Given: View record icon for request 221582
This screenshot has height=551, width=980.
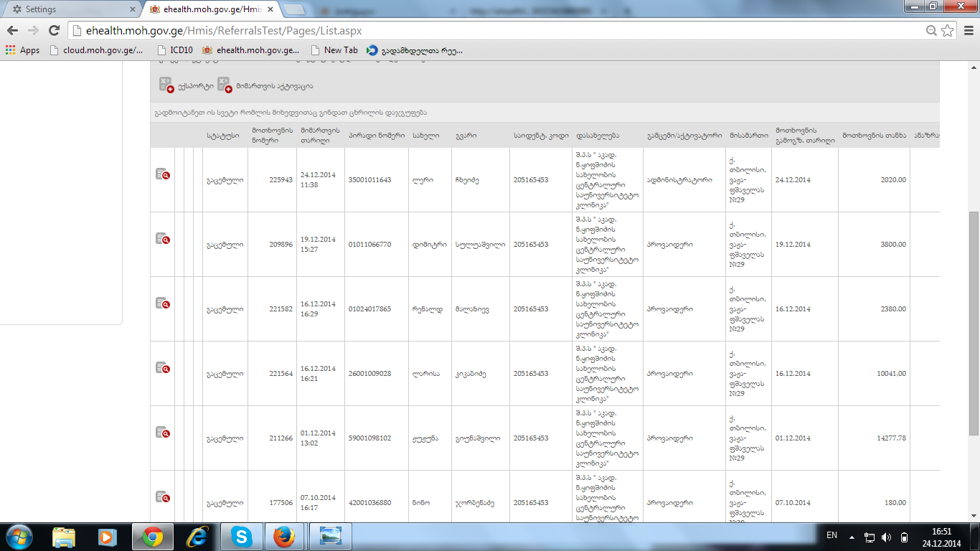Looking at the screenshot, I should [163, 303].
